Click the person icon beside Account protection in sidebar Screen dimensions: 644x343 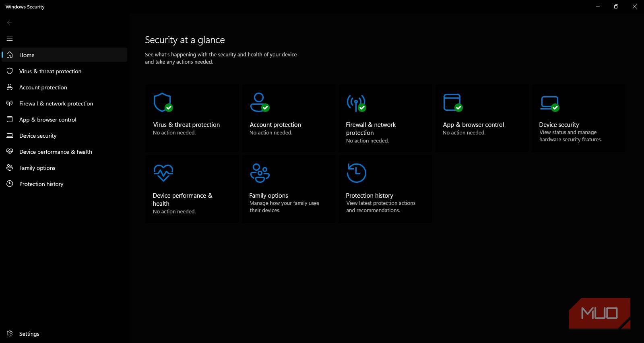click(x=10, y=87)
